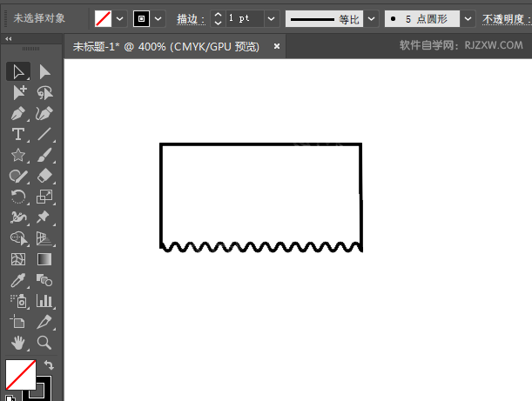Viewport: 532px width, 401px height.
Task: Open the 等比 width profile dropdown arrow
Action: (372, 18)
